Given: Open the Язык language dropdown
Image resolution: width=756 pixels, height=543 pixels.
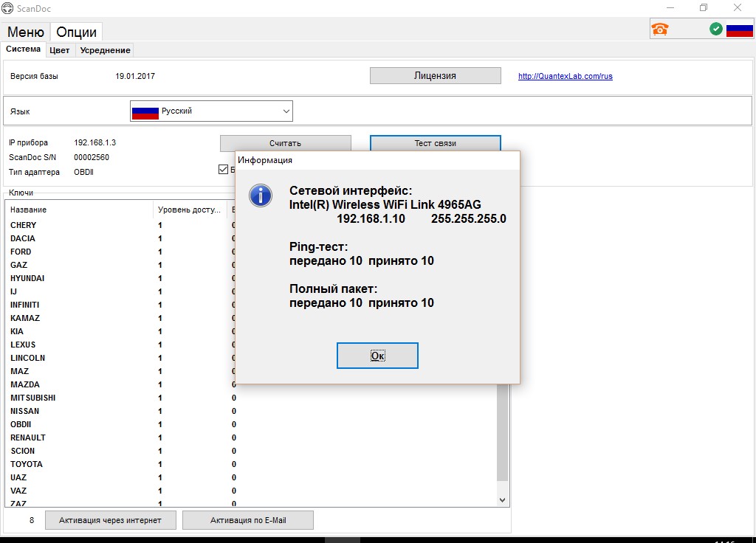Looking at the screenshot, I should pyautogui.click(x=211, y=111).
